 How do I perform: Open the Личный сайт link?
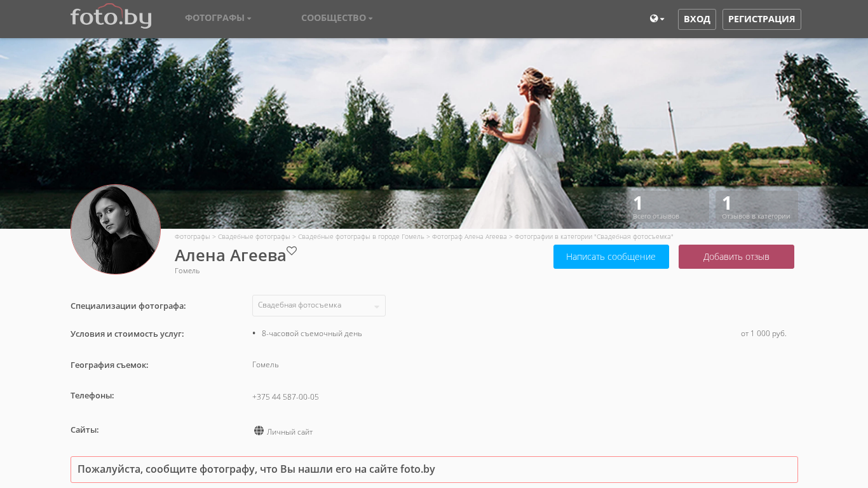[x=290, y=432]
